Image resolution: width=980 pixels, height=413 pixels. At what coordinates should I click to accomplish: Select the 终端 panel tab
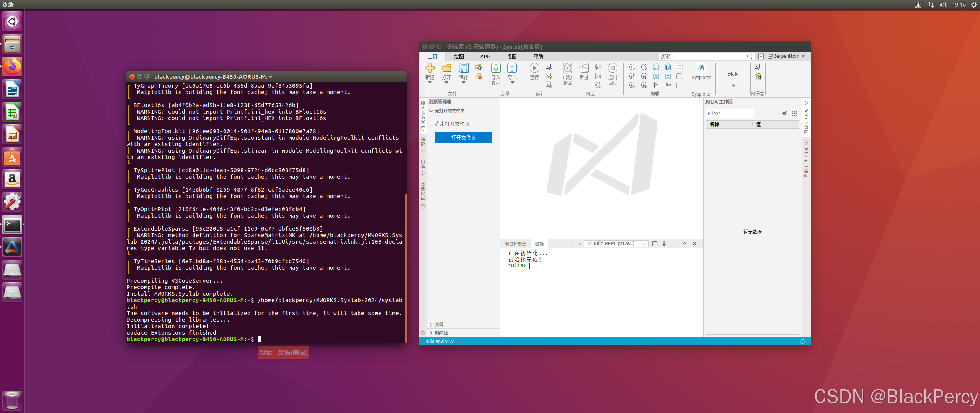click(539, 244)
